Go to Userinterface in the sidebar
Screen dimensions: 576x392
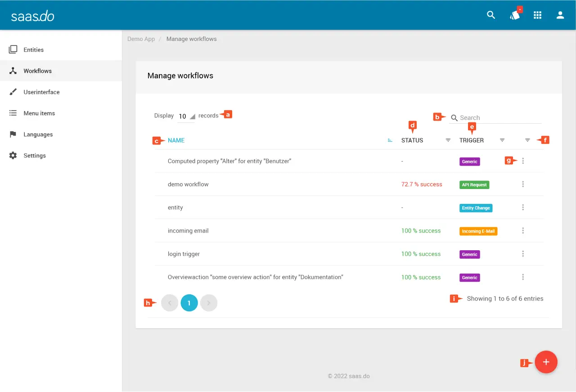pos(41,92)
